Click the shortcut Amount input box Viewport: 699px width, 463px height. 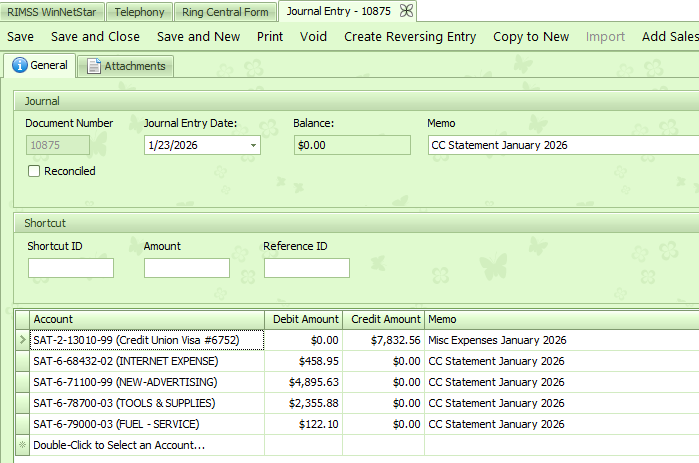[x=187, y=268]
